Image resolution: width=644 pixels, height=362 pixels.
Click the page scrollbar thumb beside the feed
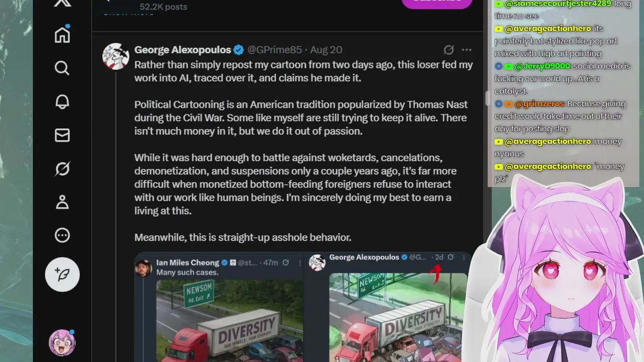tap(487, 98)
